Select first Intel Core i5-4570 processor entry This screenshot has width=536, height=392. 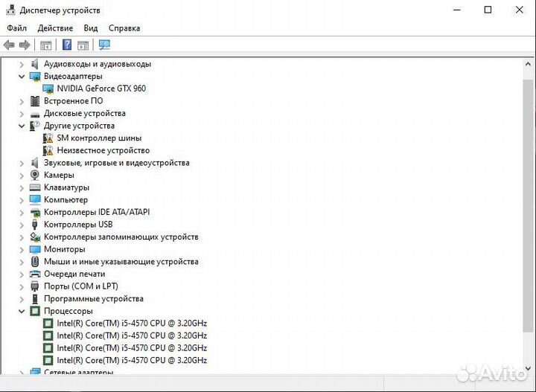(x=132, y=324)
